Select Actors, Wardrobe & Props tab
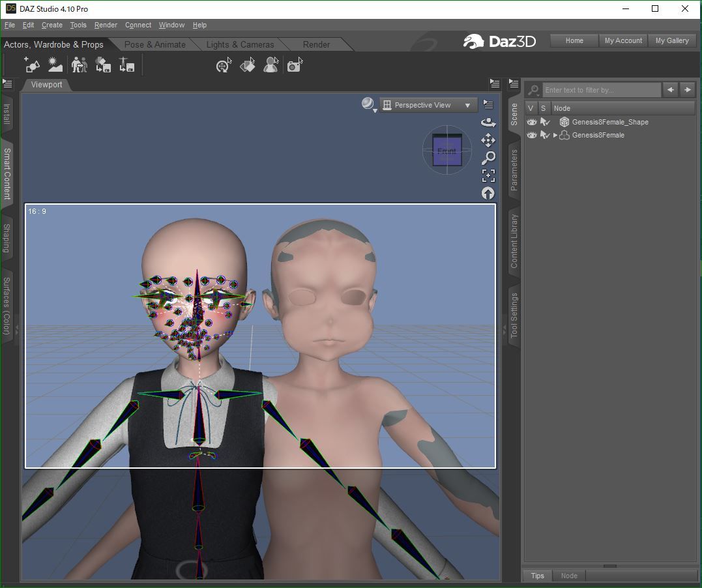 53,44
